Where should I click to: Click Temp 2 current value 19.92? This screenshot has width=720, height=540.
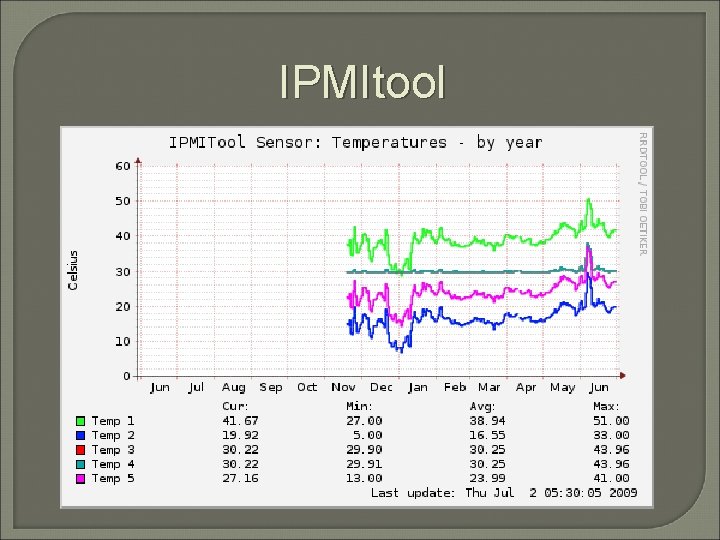(x=240, y=435)
